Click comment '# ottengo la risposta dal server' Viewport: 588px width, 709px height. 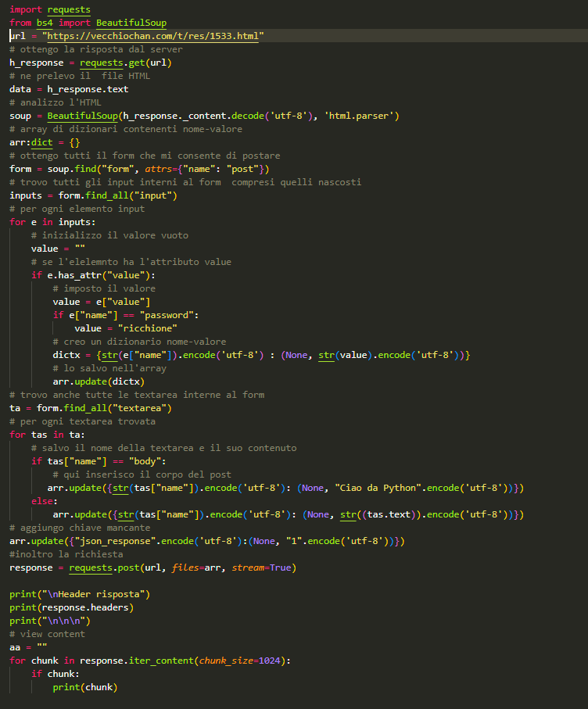point(96,49)
